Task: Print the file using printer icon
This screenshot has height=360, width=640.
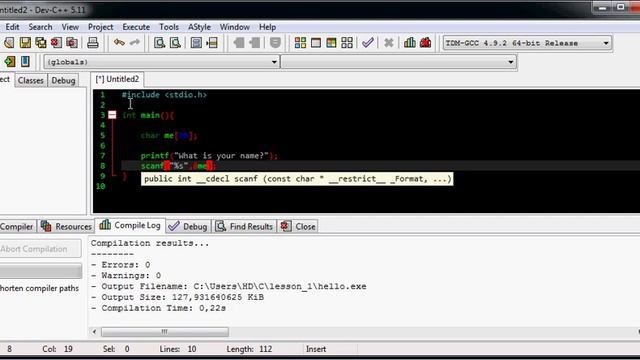Action: point(93,42)
